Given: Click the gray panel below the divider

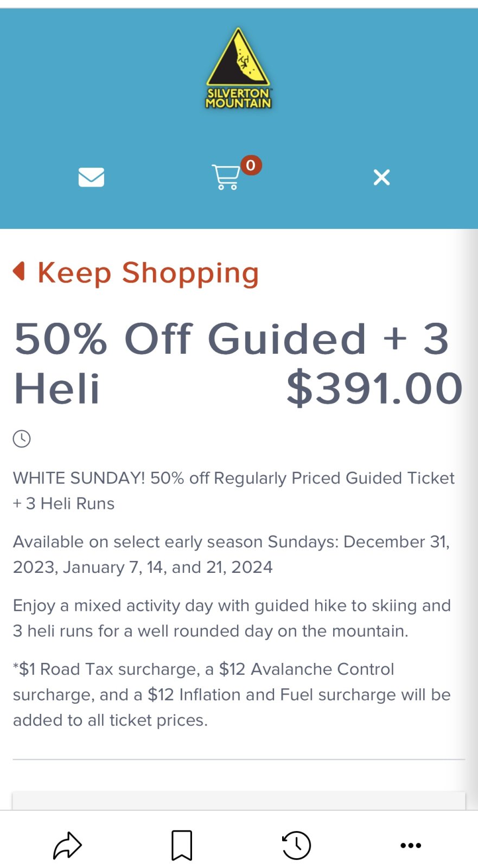Looking at the screenshot, I should click(239, 801).
